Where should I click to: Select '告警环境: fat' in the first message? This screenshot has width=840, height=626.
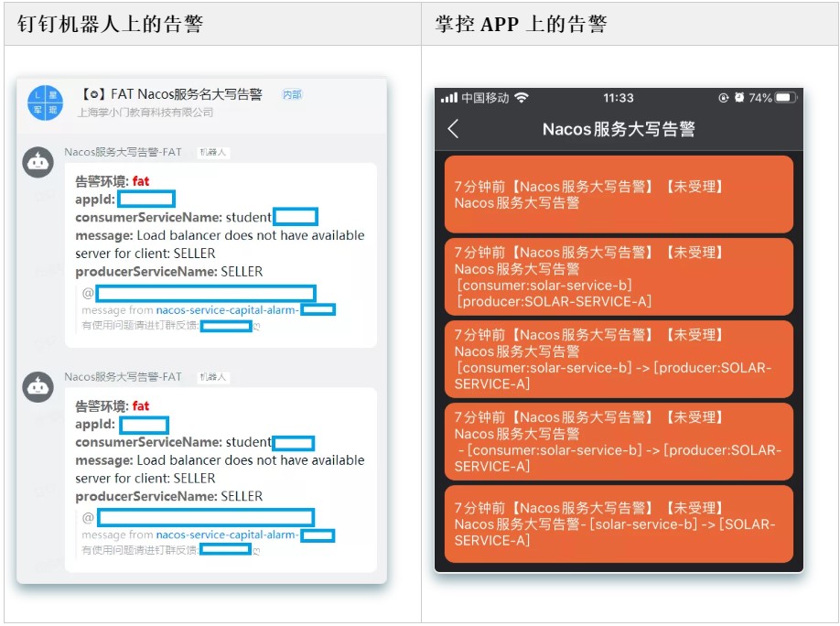pyautogui.click(x=113, y=181)
